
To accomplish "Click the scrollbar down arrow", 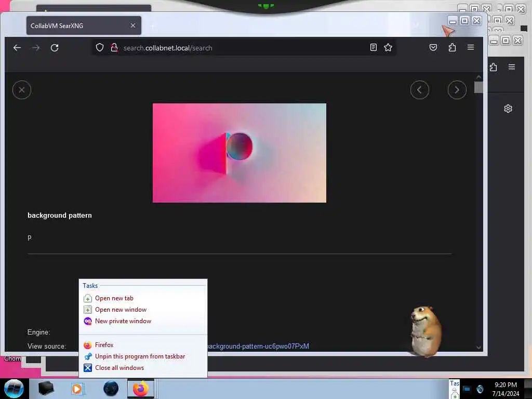I will click(x=478, y=348).
